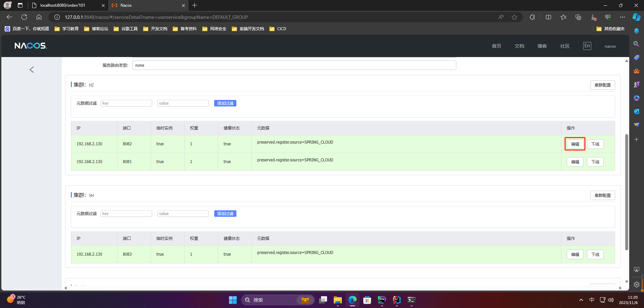Image resolution: width=644 pixels, height=308 pixels.
Task: Open the sidebar search icon
Action: (636, 44)
